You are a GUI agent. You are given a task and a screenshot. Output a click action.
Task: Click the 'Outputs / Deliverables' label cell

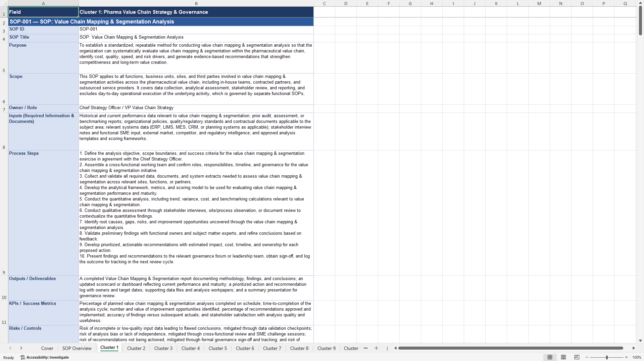point(43,288)
